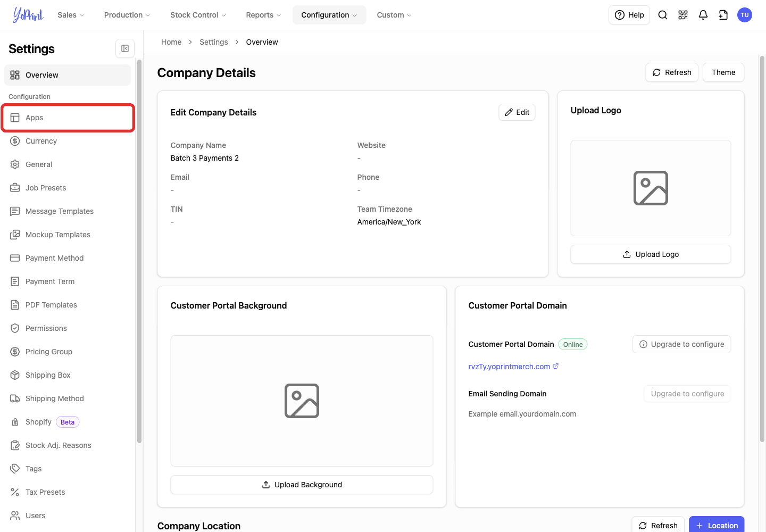Open the notifications bell

pos(703,15)
